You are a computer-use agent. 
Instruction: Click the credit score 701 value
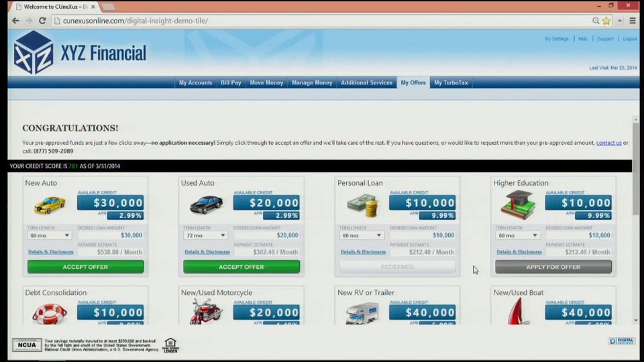[73, 166]
